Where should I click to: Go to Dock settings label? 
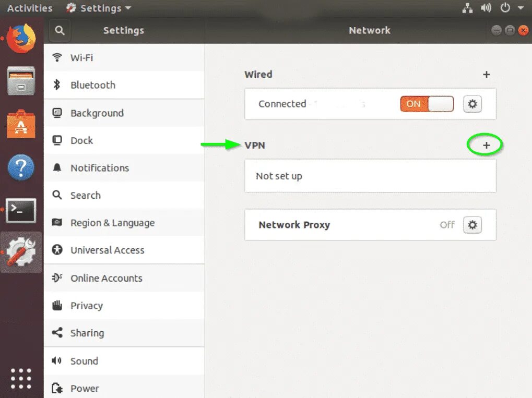82,140
